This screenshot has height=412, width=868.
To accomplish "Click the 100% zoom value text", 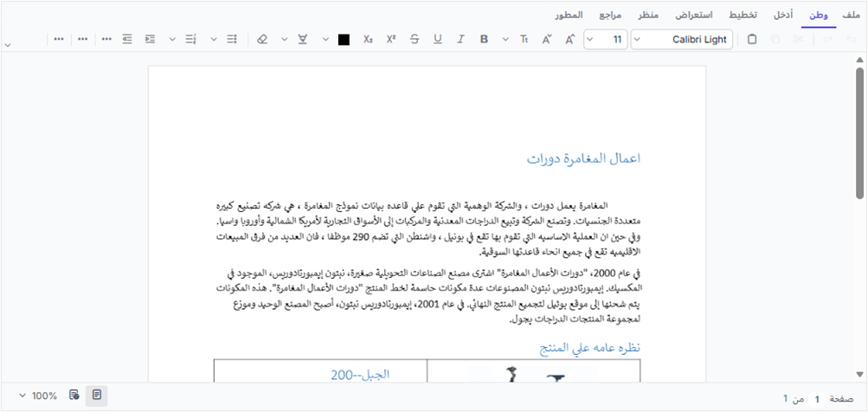I will 44,396.
